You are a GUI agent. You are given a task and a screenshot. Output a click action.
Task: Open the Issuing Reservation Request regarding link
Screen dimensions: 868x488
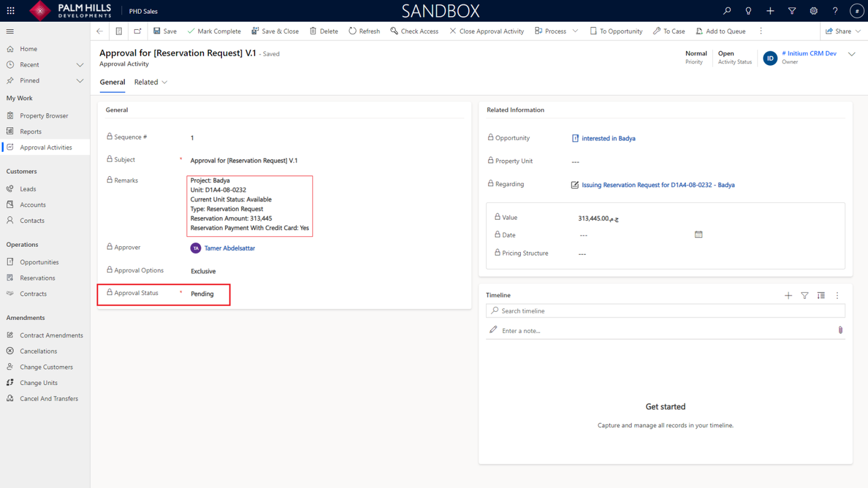click(x=658, y=185)
